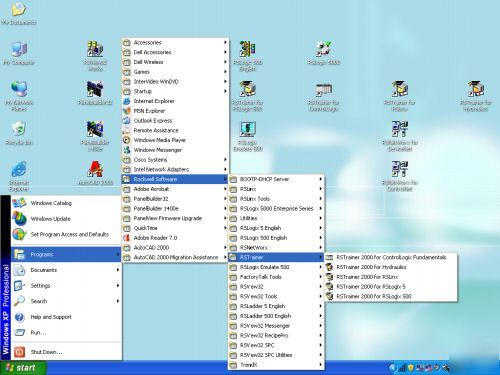The image size is (500, 375).
Task: Open RSLogix 5000 Enterprise Series folder
Action: (276, 208)
